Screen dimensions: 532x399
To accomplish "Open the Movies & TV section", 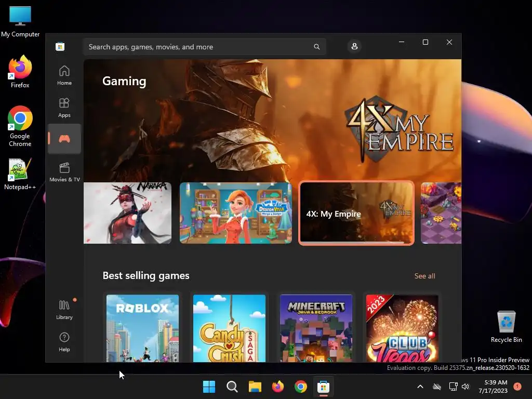I will pos(64,172).
